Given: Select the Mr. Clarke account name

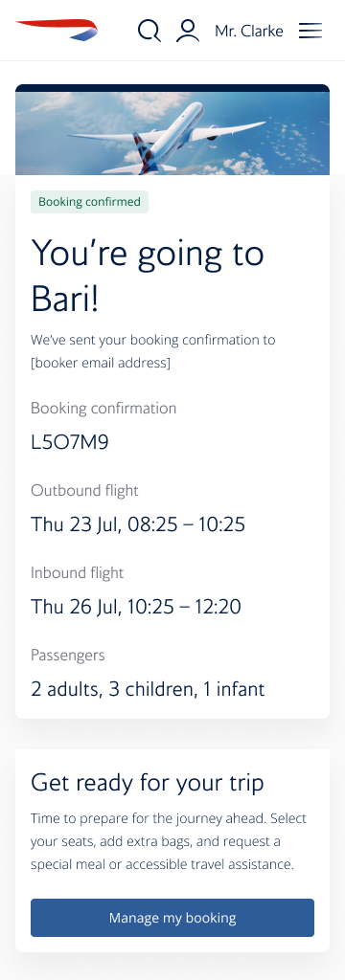Looking at the screenshot, I should (x=248, y=31).
